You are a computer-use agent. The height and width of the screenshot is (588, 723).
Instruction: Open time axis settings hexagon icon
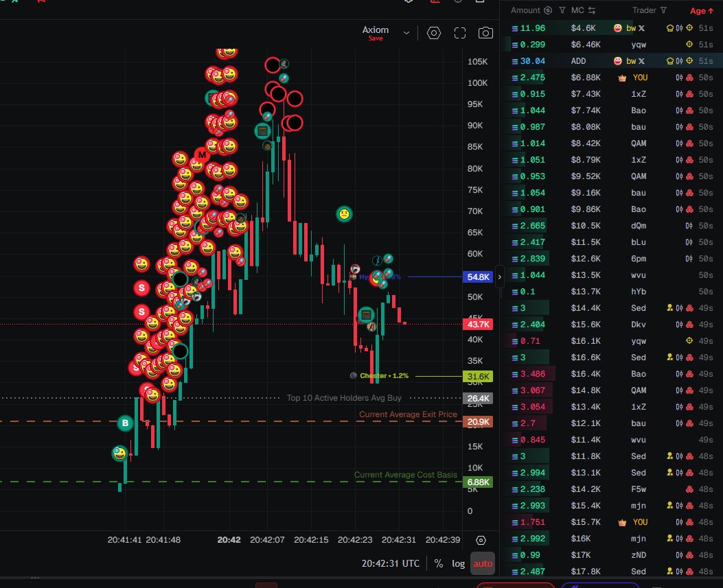(x=481, y=541)
